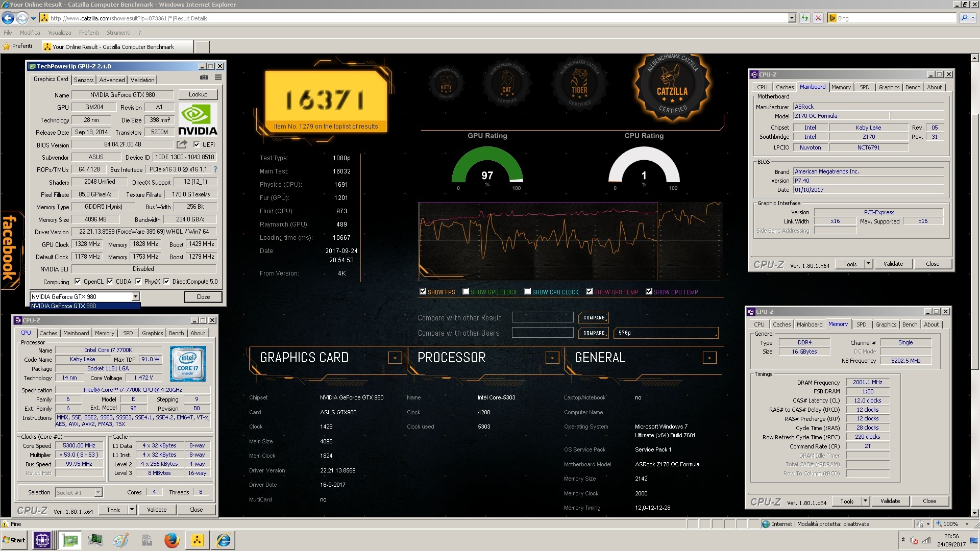Open the SPD tab in the CPU-Z Mainboard window

tap(864, 87)
